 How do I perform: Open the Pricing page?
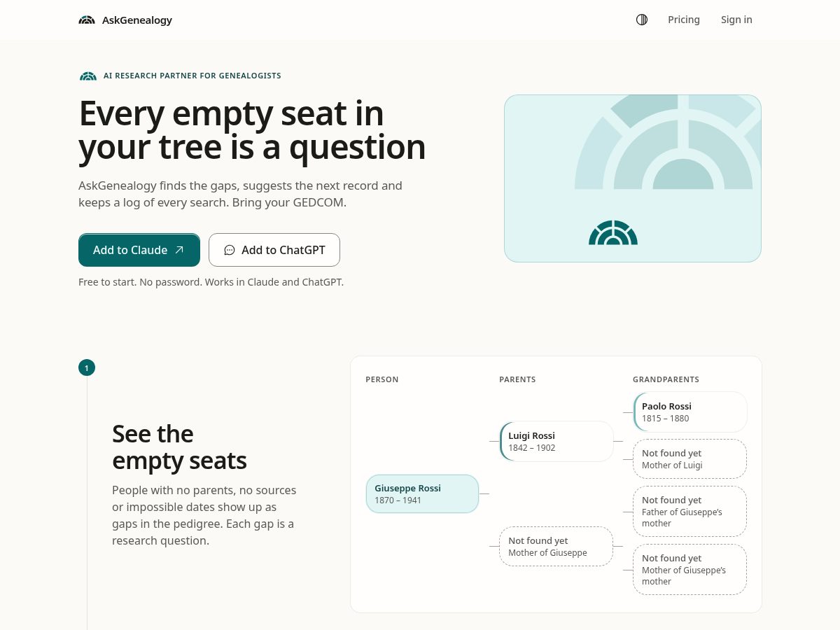684,20
